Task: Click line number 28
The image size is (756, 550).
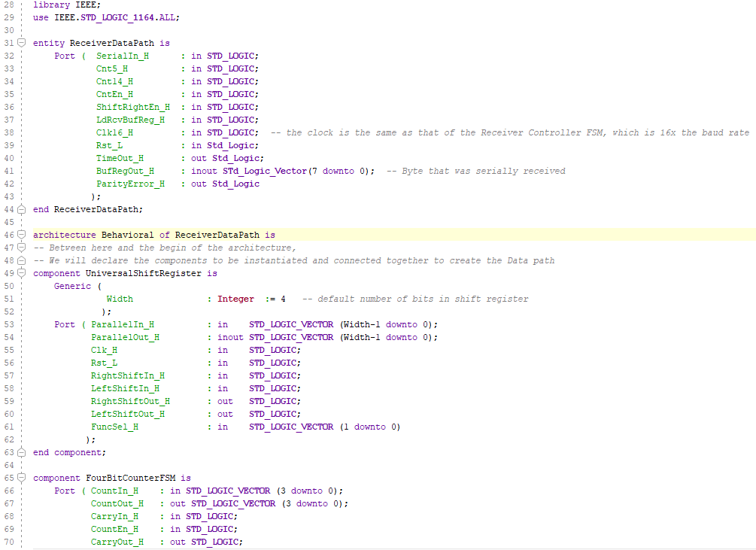Action: tap(8, 5)
